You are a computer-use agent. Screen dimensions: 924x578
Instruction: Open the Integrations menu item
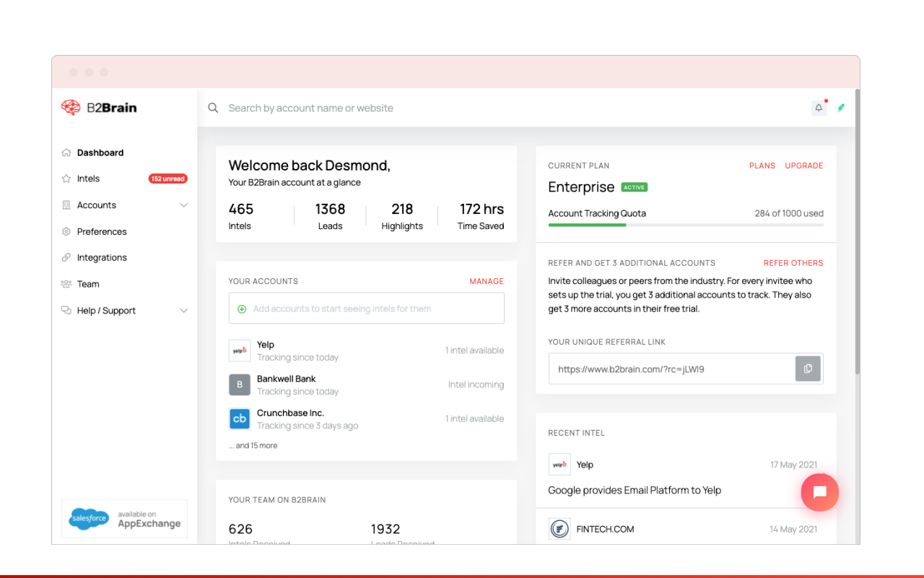(x=102, y=257)
